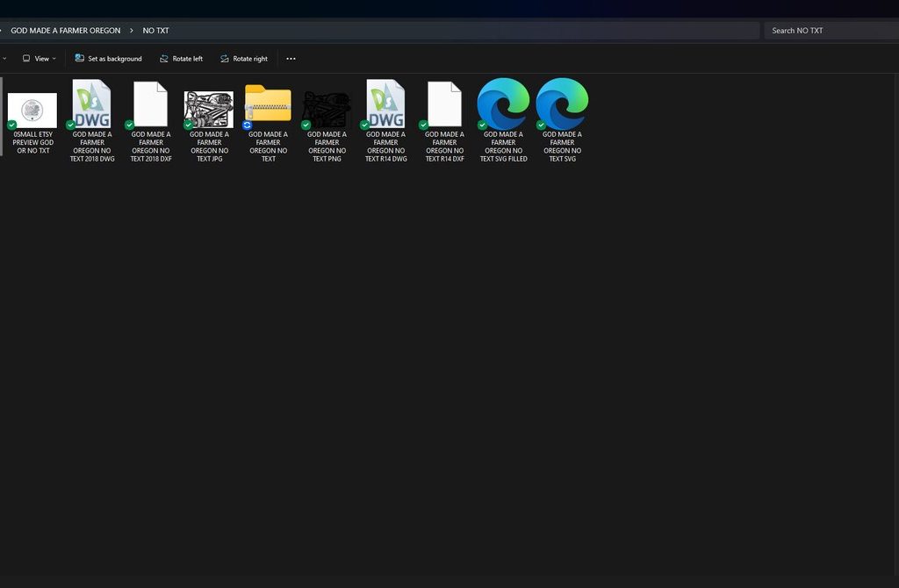Open the NO TEXT 2018 DWG file
The height and width of the screenshot is (588, 899).
(x=92, y=105)
